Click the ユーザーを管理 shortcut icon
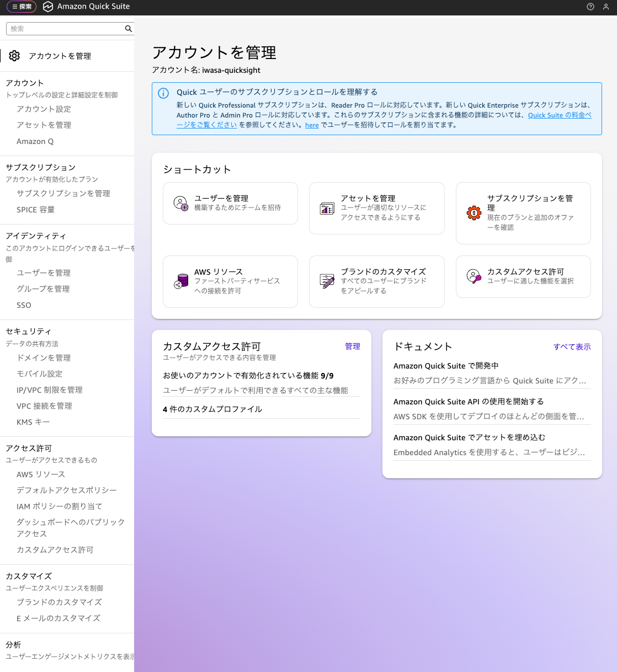 [x=181, y=203]
